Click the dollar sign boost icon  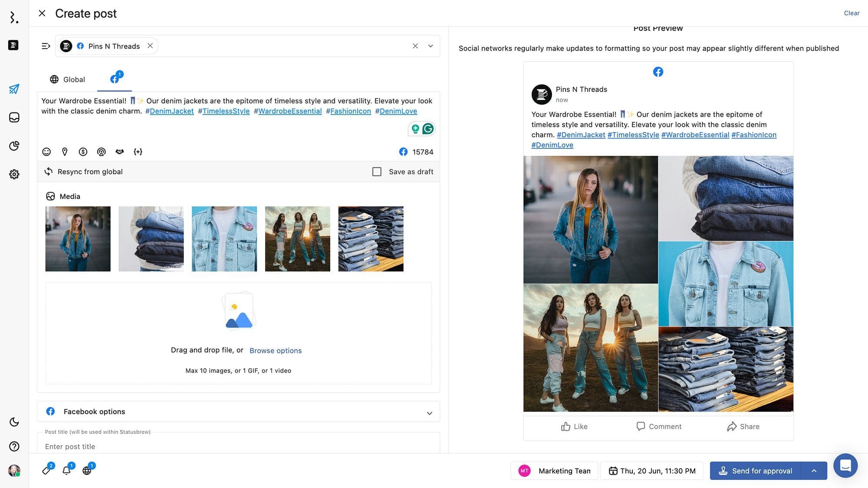pyautogui.click(x=83, y=152)
